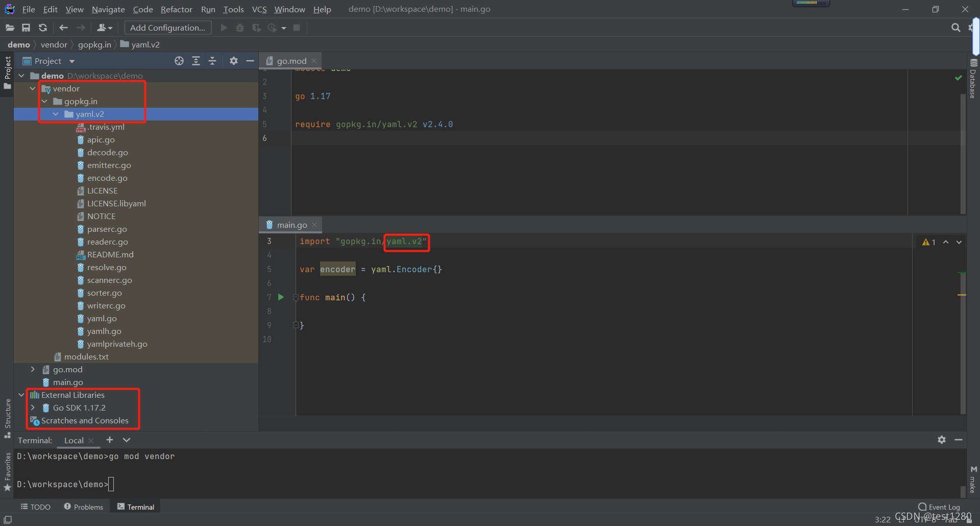980x526 pixels.
Task: Click the Run main gutter play icon
Action: (281, 297)
